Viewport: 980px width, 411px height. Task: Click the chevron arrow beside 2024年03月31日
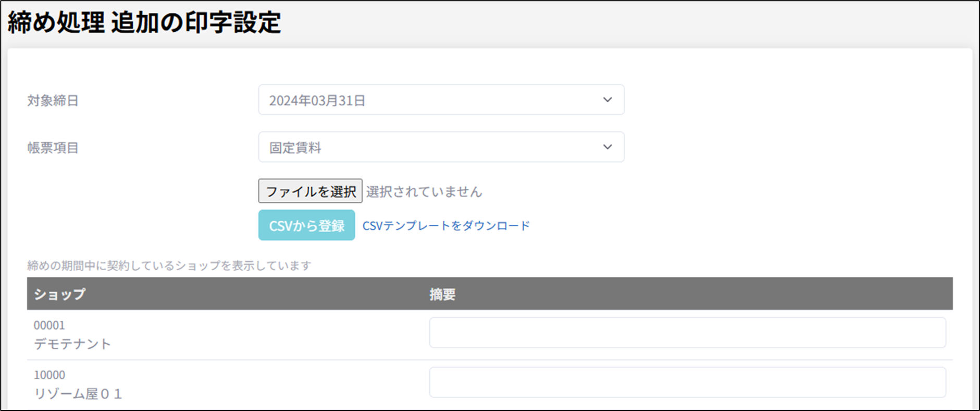(x=607, y=100)
